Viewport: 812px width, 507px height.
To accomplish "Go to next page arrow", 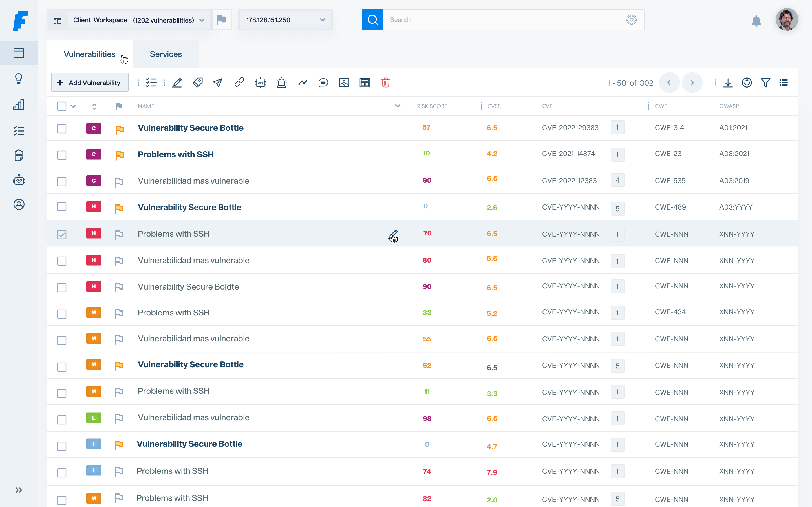I will [692, 83].
